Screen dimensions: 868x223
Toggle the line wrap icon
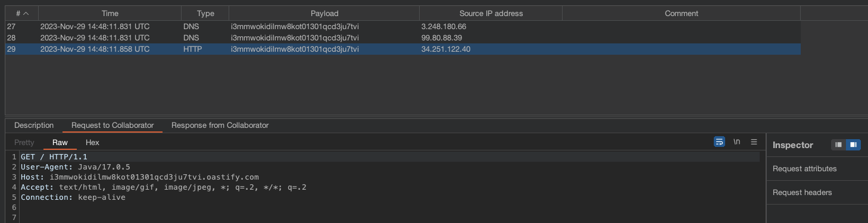(719, 142)
